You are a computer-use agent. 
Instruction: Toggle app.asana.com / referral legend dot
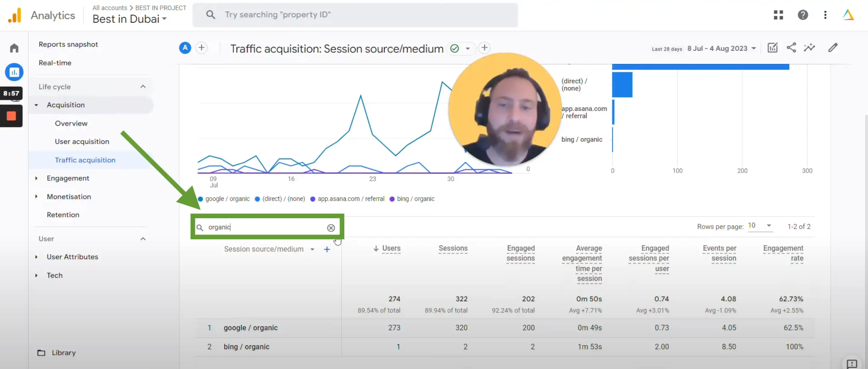(313, 199)
